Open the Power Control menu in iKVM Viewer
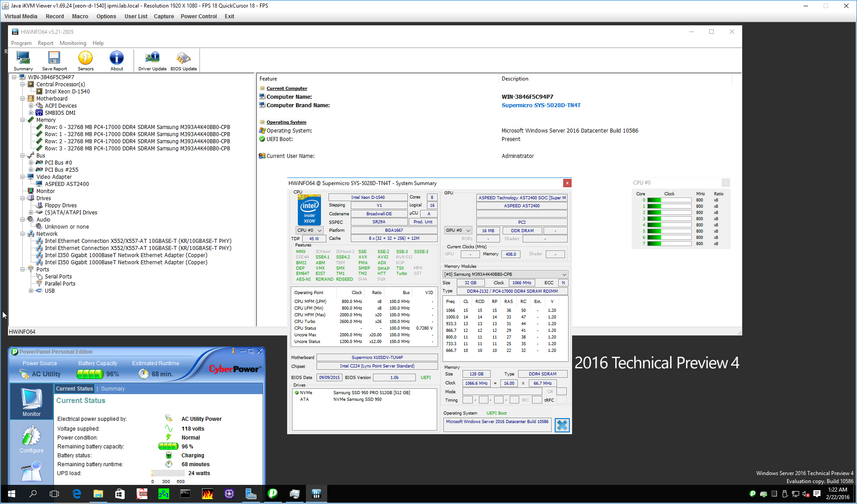 coord(199,16)
